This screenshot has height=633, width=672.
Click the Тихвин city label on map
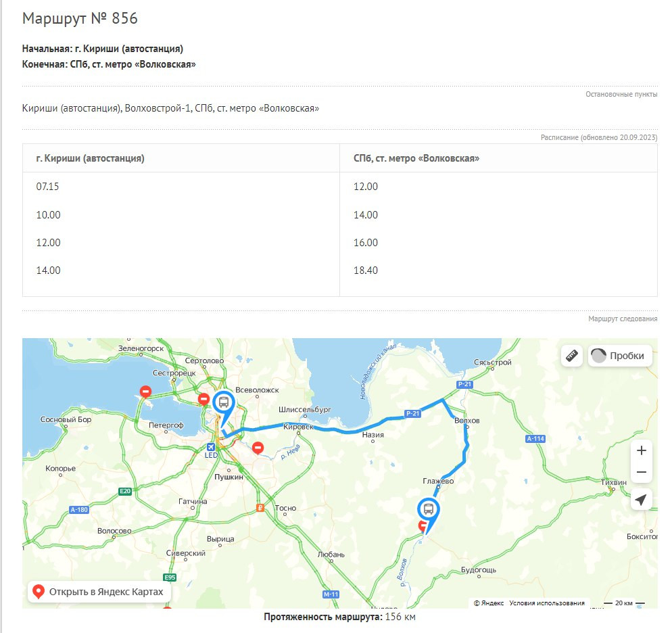point(615,482)
